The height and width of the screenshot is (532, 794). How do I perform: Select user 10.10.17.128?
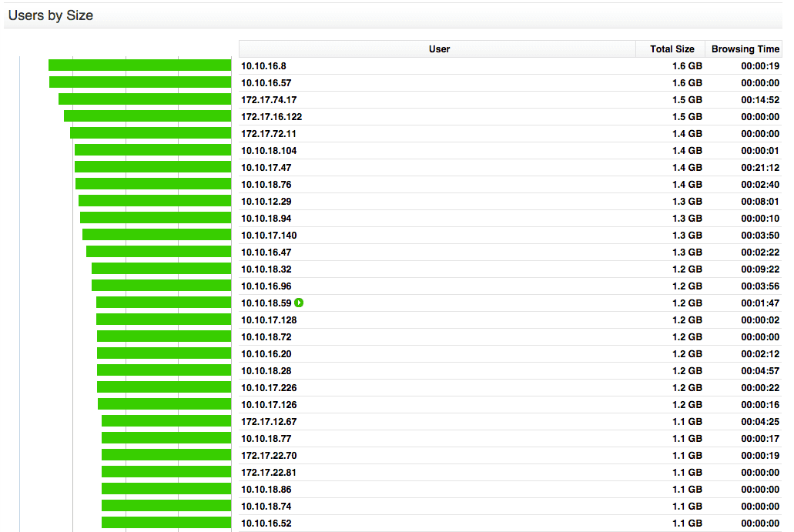(269, 320)
